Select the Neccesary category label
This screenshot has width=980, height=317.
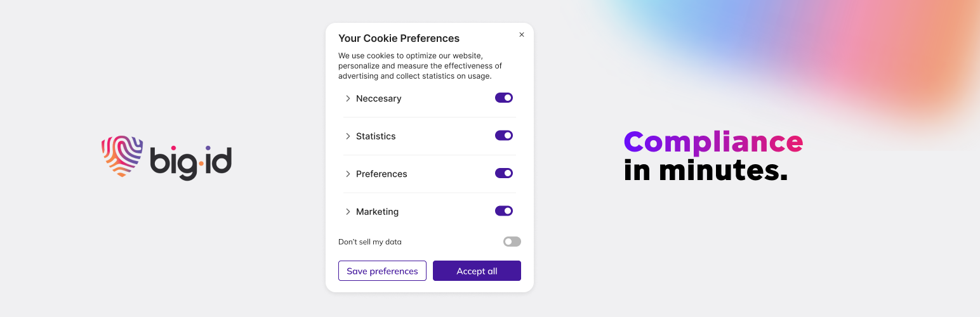(379, 98)
